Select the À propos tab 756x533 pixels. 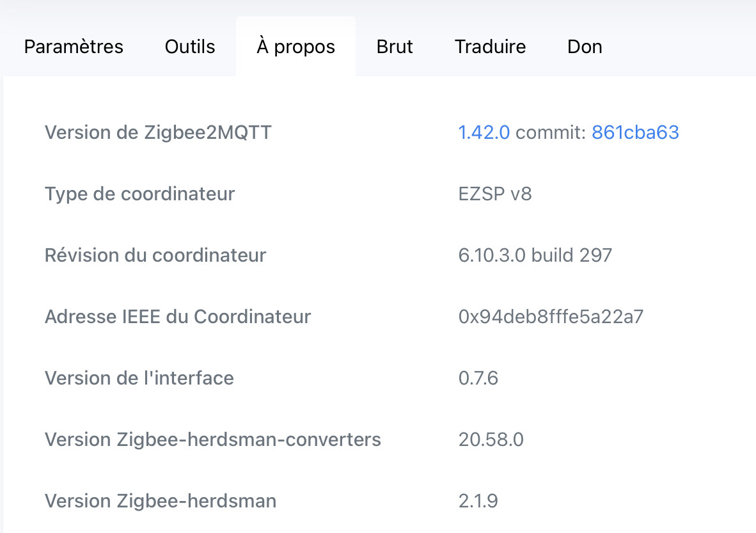coord(295,47)
